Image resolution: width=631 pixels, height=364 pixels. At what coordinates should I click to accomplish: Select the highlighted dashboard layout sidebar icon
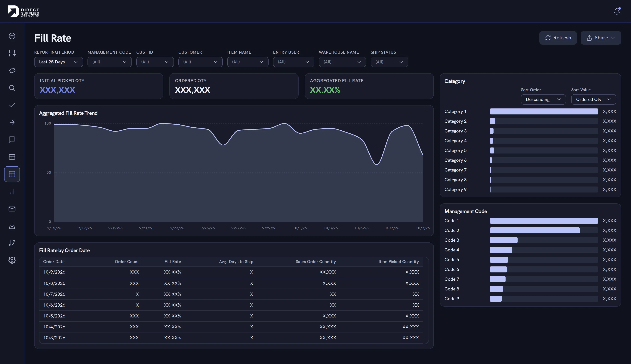[12, 174]
